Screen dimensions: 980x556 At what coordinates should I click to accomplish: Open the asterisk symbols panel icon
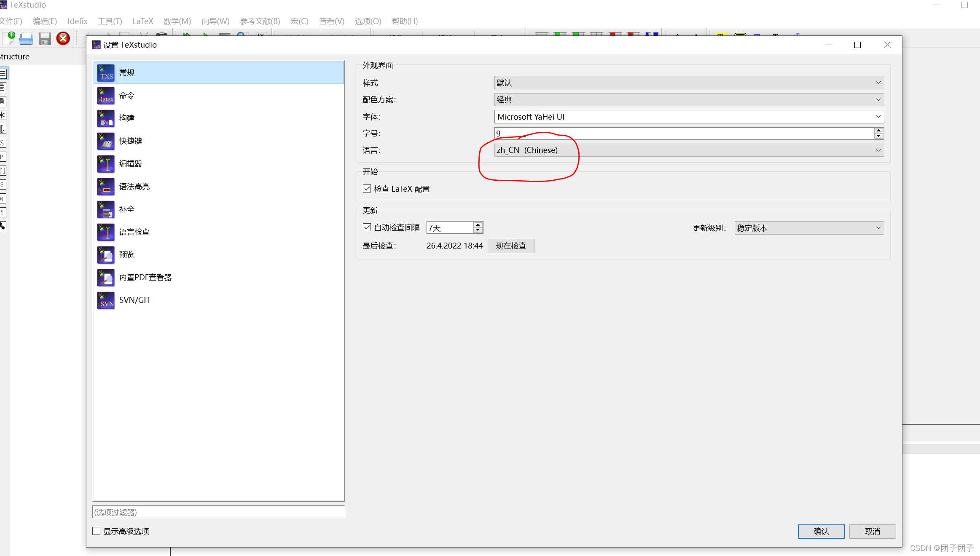pyautogui.click(x=3, y=115)
